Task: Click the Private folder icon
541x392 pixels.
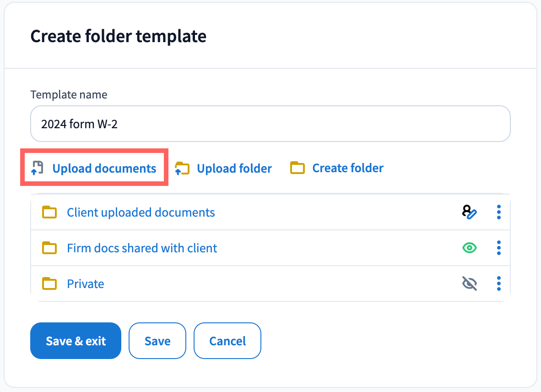Action: [x=49, y=284]
